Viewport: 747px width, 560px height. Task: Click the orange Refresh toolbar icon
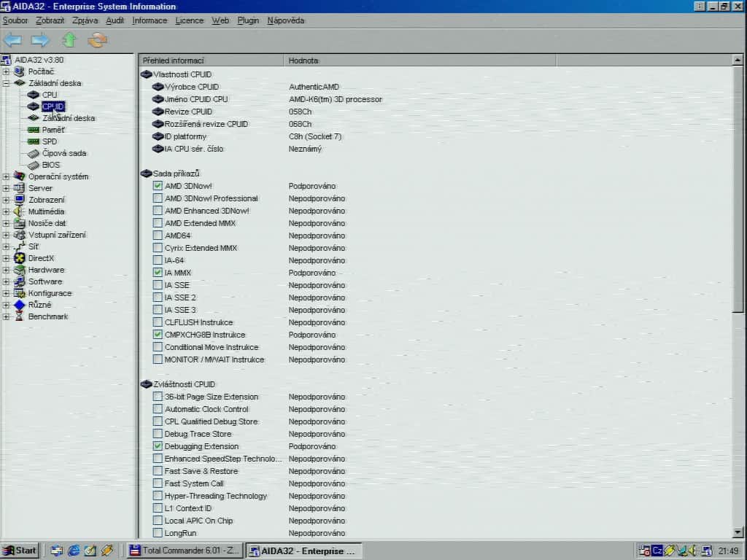click(97, 40)
